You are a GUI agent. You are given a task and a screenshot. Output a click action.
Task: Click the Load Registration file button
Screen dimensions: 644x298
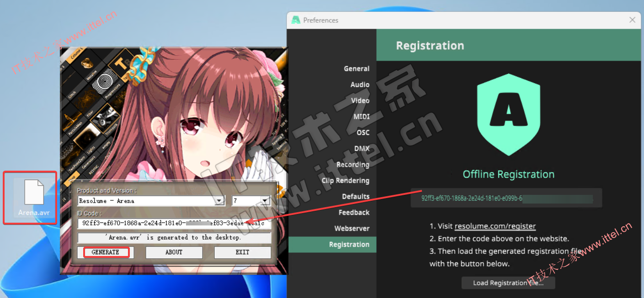pyautogui.click(x=508, y=283)
